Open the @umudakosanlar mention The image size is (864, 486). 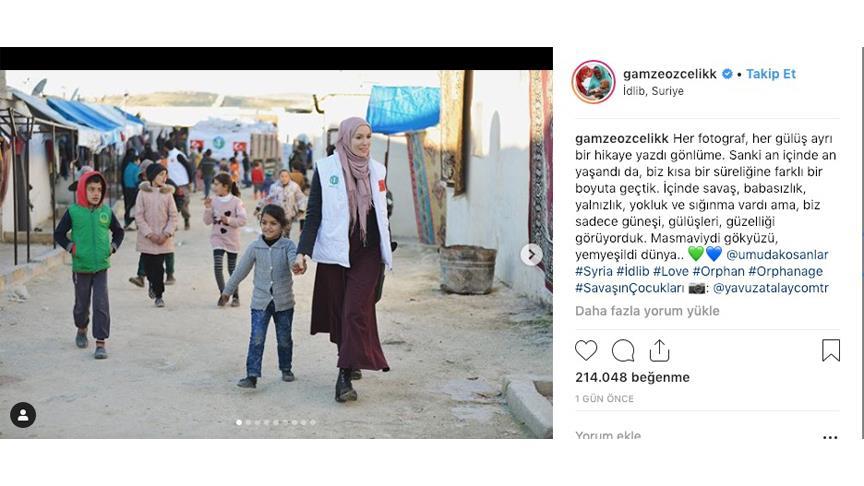point(777,255)
